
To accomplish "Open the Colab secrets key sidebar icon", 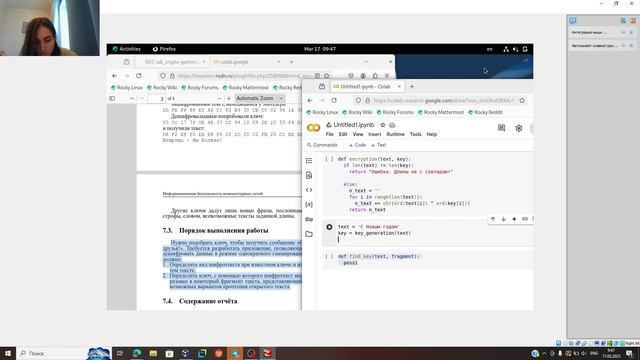I will (x=309, y=220).
